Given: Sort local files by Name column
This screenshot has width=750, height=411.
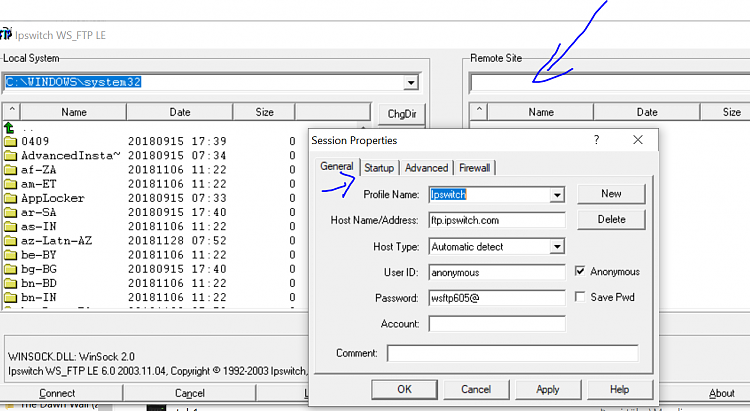Looking at the screenshot, I should 74,112.
